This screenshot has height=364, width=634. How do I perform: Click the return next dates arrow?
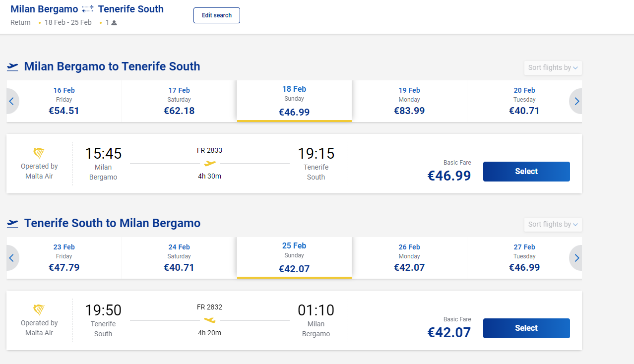click(576, 258)
